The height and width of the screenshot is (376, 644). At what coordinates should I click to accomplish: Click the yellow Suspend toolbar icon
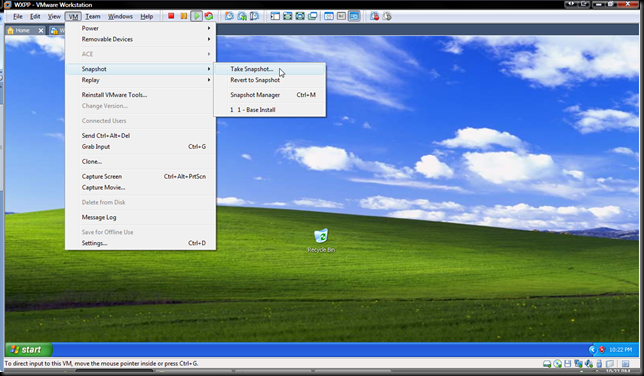pyautogui.click(x=184, y=16)
